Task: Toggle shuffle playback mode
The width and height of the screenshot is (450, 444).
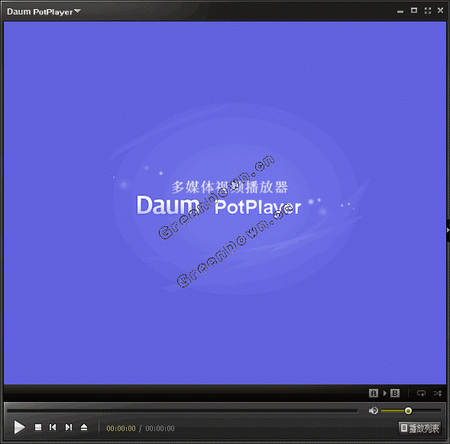Action: (x=438, y=393)
